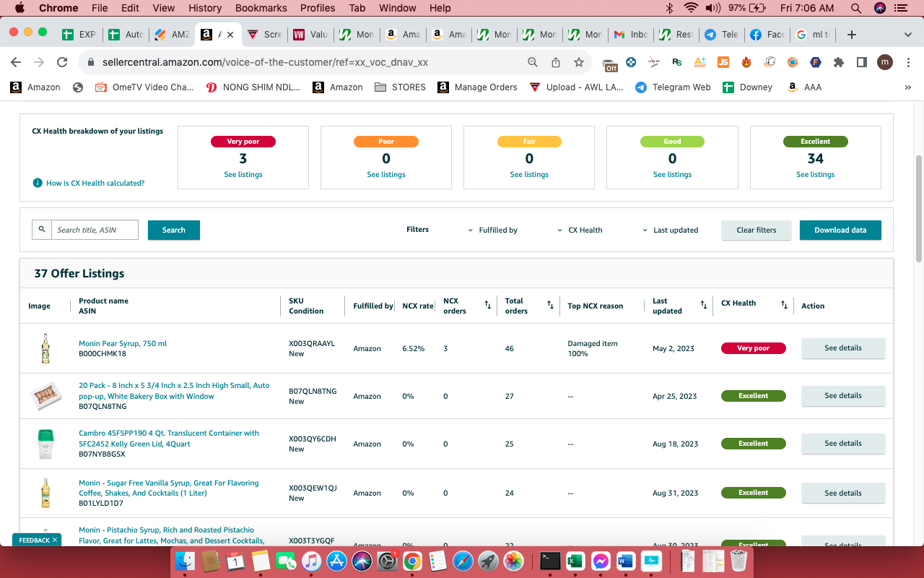Open Finder from the Dock
Viewport: 924px width, 578px height.
tap(186, 561)
